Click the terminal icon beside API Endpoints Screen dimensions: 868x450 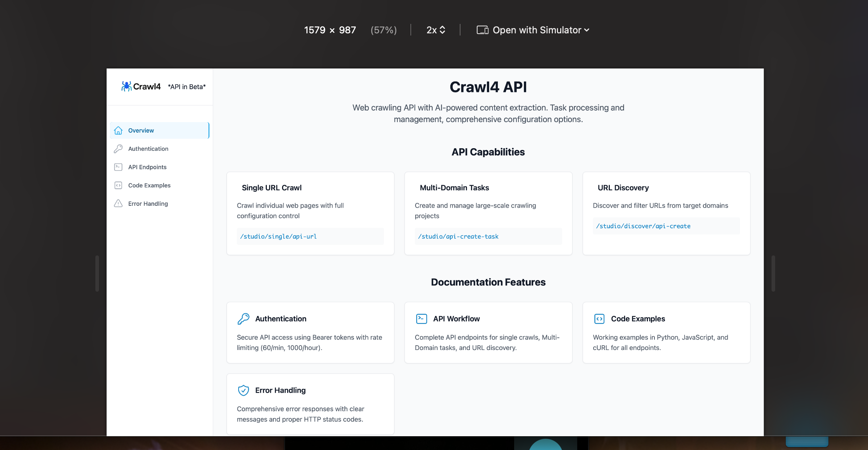118,167
